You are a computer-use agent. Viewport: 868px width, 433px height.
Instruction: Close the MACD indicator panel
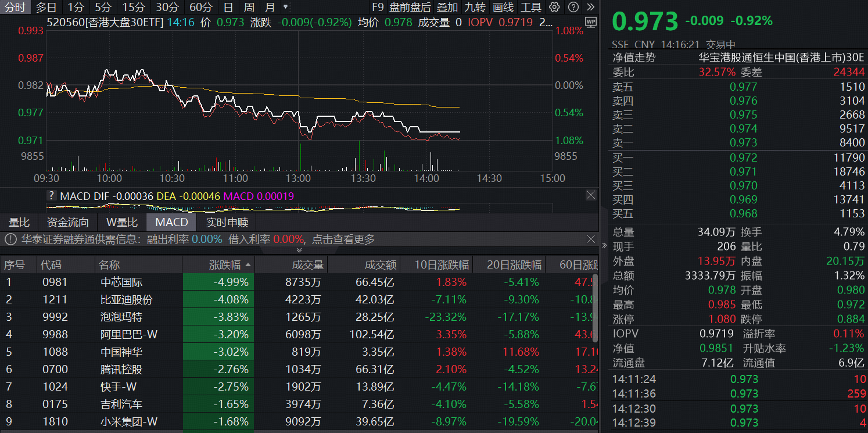pos(591,195)
